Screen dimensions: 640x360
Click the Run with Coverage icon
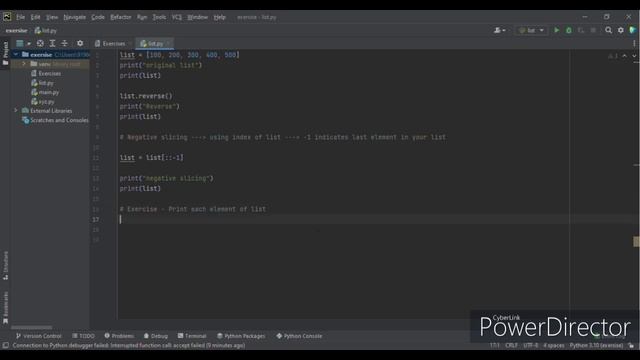tap(581, 30)
